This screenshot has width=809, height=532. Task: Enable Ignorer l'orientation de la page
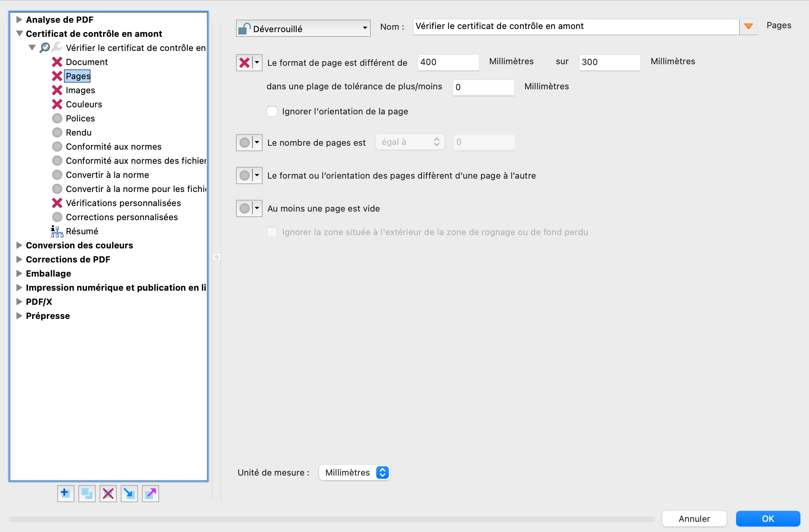pyautogui.click(x=272, y=112)
